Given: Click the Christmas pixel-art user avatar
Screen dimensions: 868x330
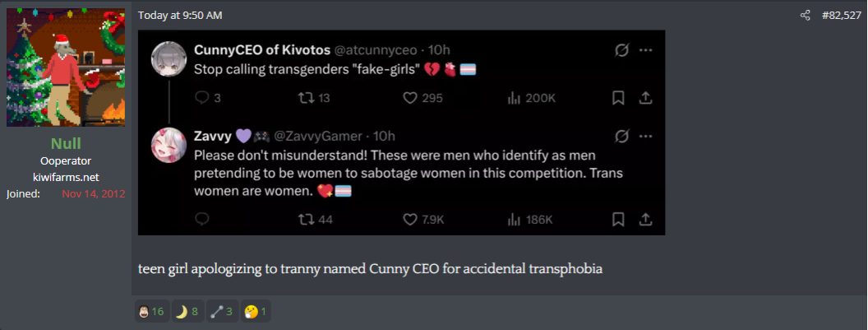Looking at the screenshot, I should point(66,67).
